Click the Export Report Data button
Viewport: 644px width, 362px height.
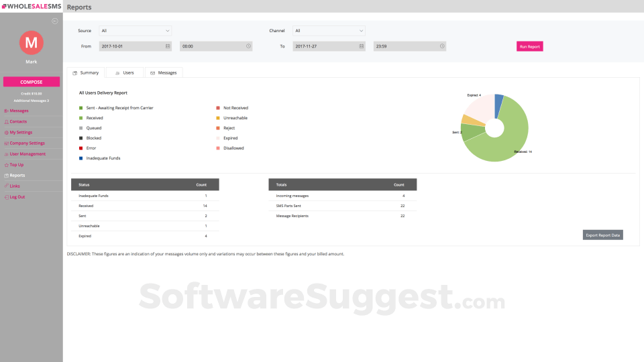(x=602, y=235)
